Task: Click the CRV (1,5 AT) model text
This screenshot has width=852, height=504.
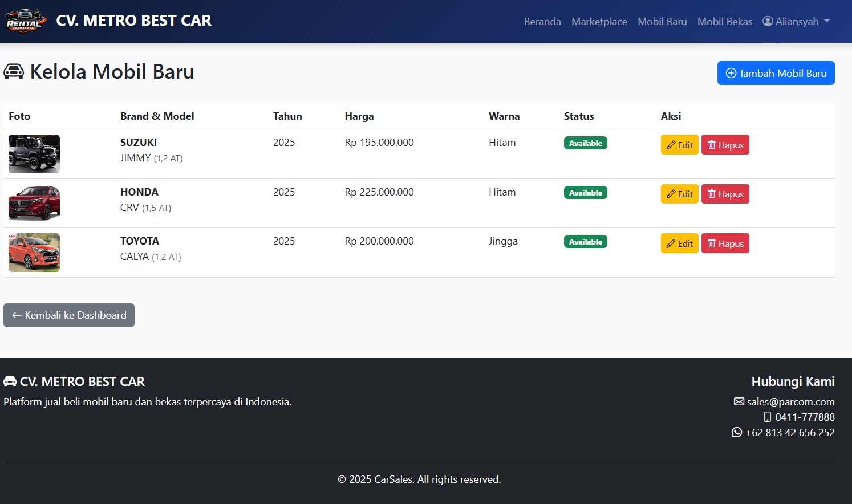Action: 145,208
